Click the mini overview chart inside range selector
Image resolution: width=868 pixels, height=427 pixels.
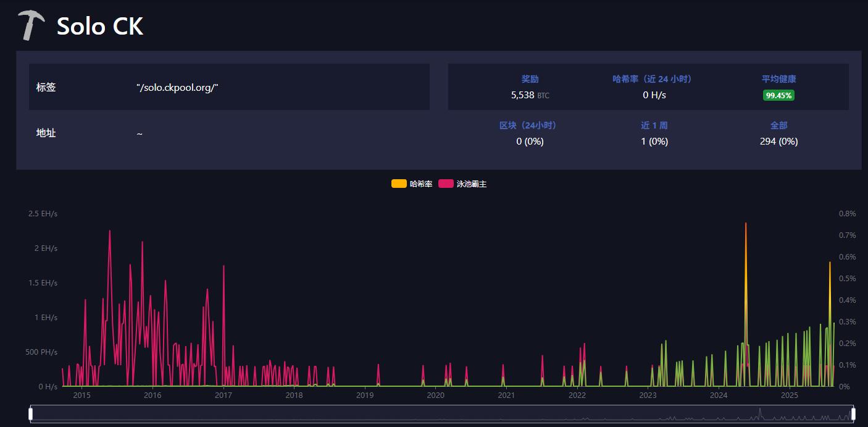pyautogui.click(x=441, y=414)
